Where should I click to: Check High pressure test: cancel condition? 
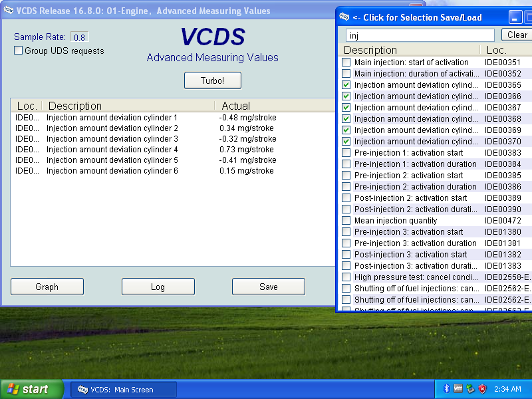point(346,277)
